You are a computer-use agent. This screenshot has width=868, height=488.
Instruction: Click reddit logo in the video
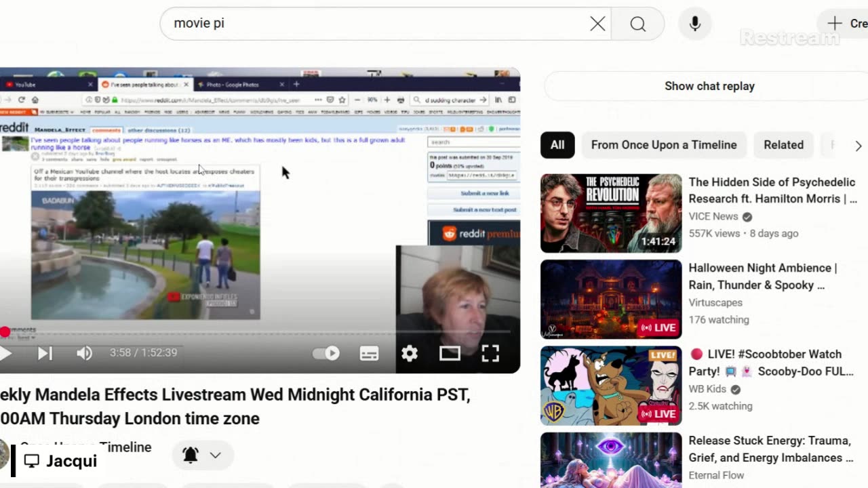click(x=14, y=127)
